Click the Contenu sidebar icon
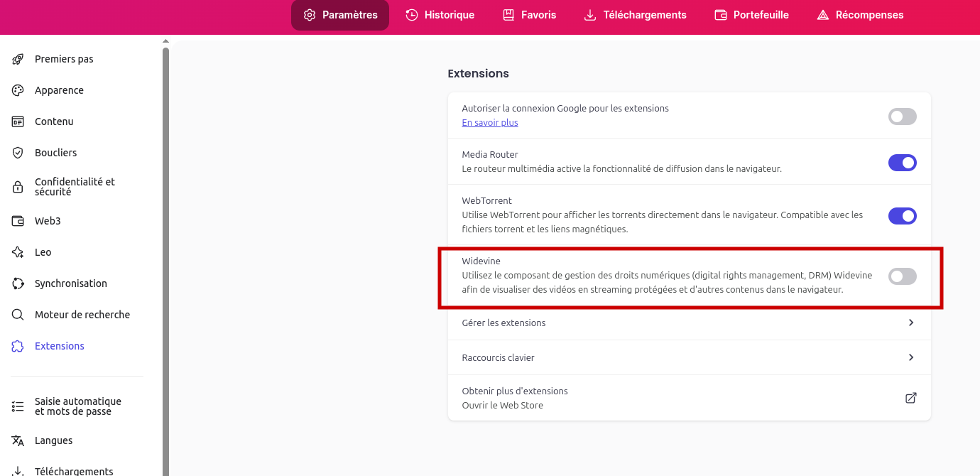The width and height of the screenshot is (980, 476). tap(18, 121)
